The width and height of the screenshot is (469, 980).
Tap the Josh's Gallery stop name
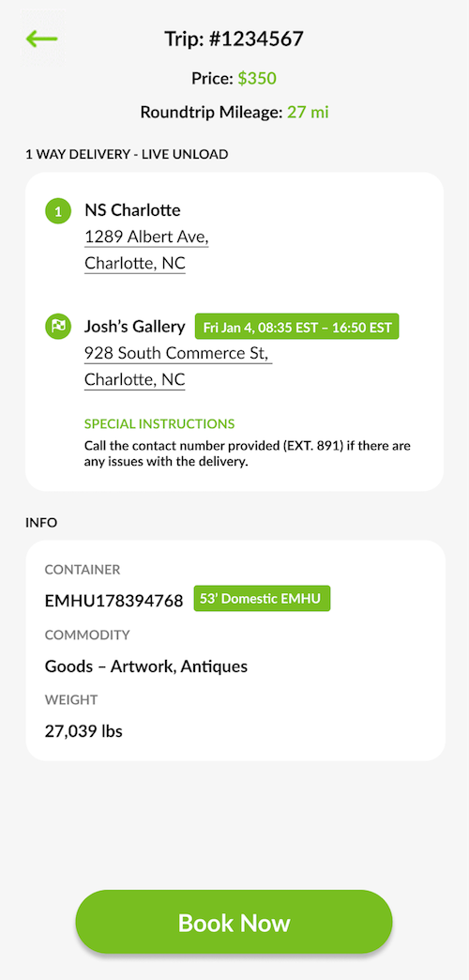click(x=135, y=327)
